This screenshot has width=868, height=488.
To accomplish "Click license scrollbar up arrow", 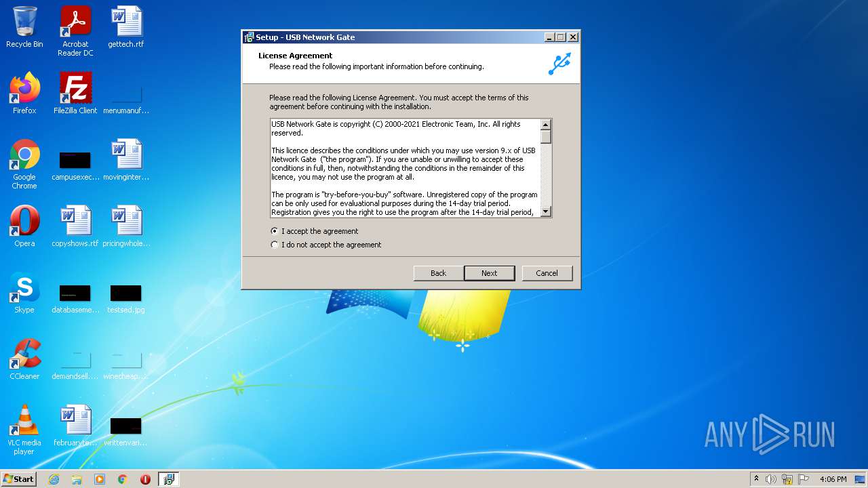I will click(x=546, y=125).
